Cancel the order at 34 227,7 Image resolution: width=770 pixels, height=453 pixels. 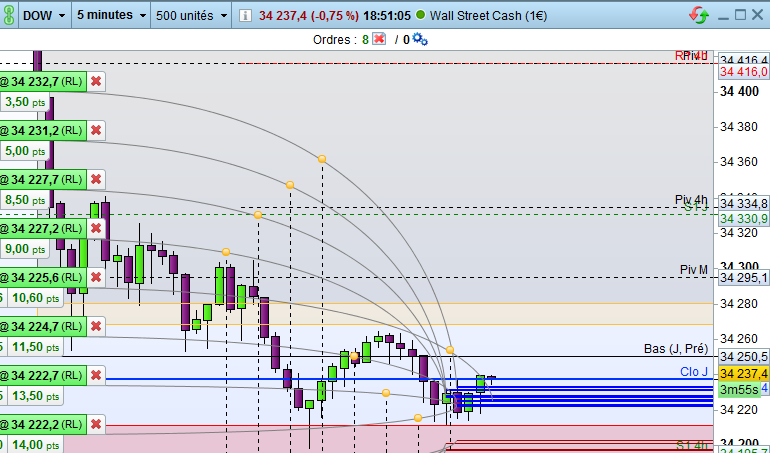96,179
